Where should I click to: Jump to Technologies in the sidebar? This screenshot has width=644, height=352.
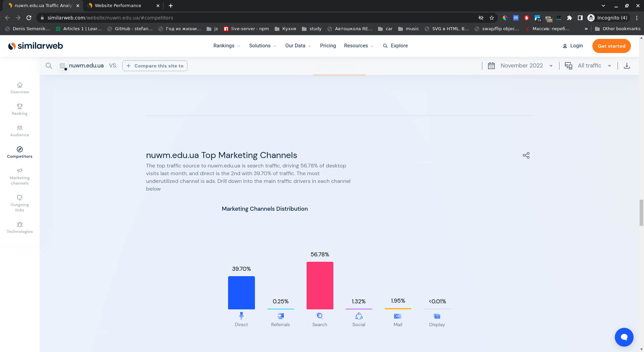[19, 228]
